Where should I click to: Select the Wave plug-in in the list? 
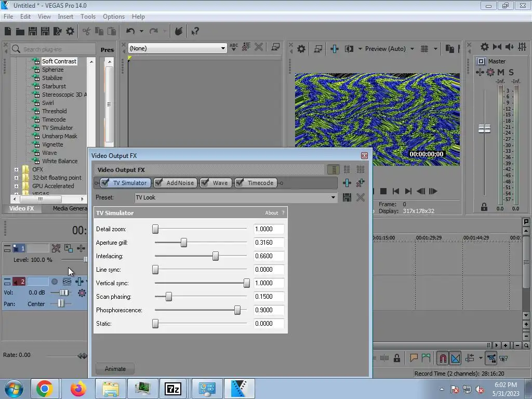(49, 153)
